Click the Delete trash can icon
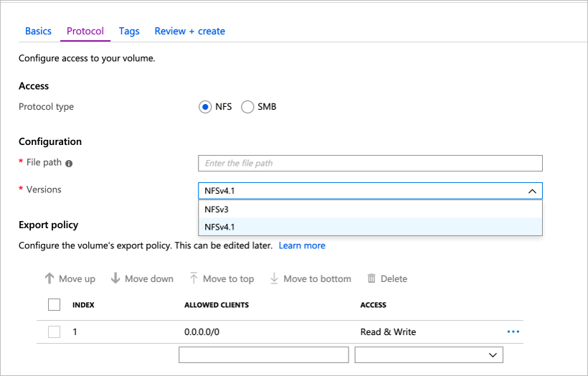The height and width of the screenshot is (376, 588). [371, 278]
